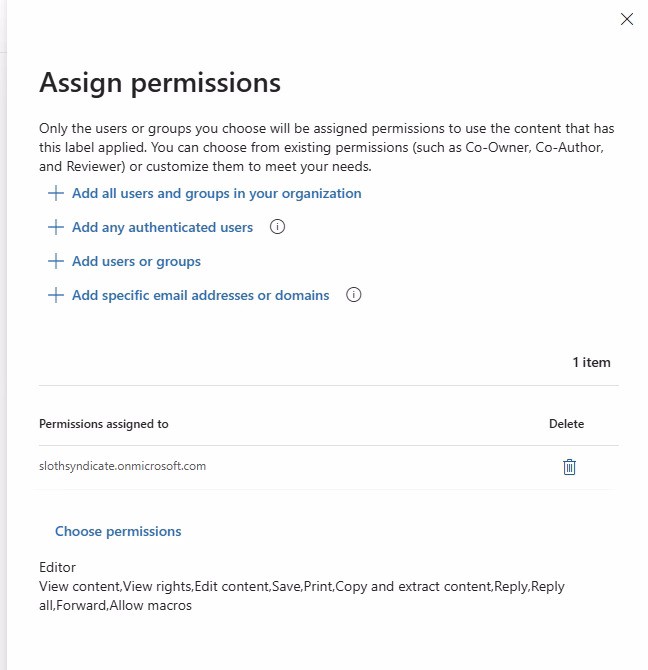Image resolution: width=648 pixels, height=670 pixels.
Task: Click the Assign permissions heading
Action: [160, 82]
